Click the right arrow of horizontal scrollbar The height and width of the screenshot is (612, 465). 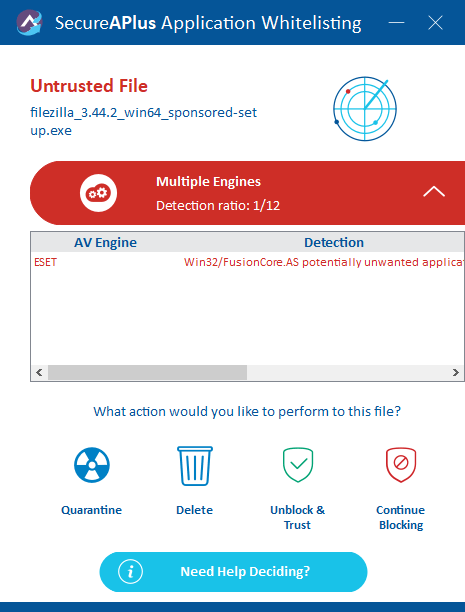pyautogui.click(x=455, y=372)
